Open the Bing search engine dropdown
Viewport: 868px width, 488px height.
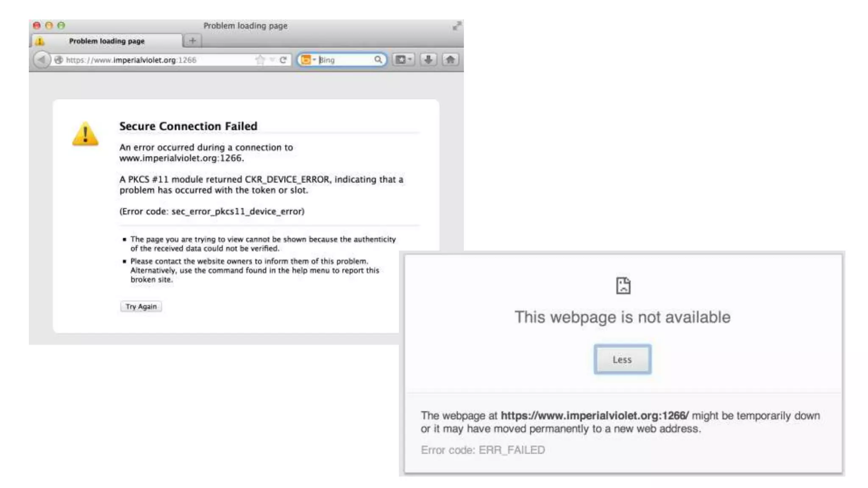(308, 60)
